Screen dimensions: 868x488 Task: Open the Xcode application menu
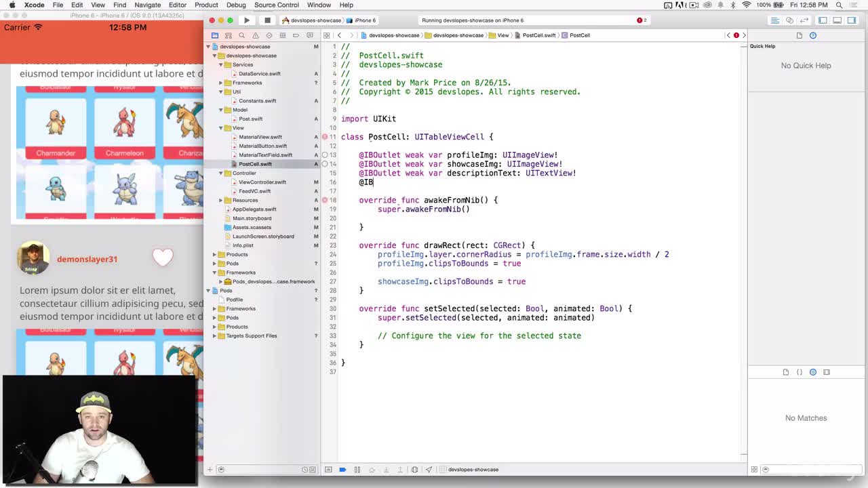click(x=34, y=5)
